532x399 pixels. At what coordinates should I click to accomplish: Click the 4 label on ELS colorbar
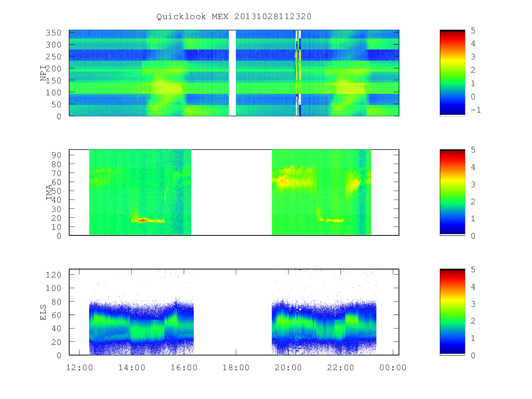point(473,286)
